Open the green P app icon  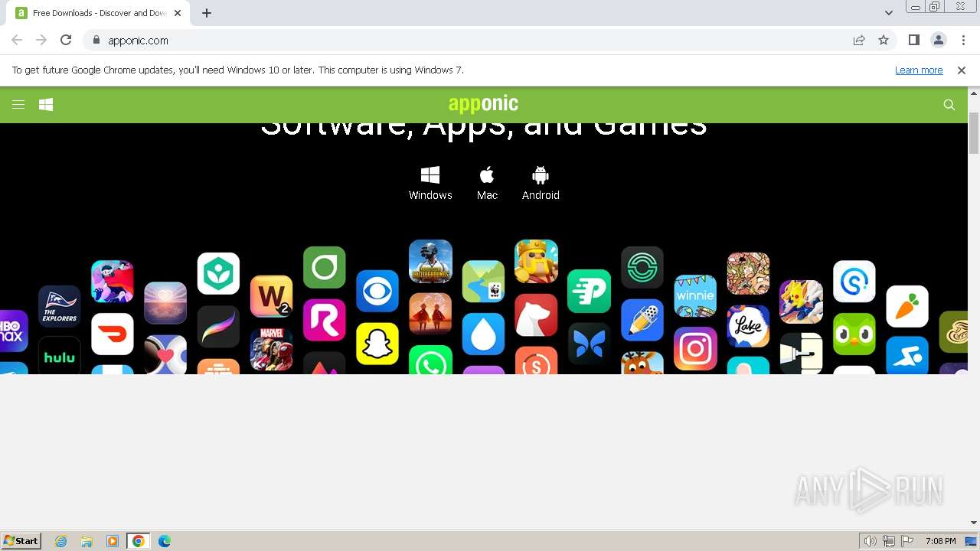pyautogui.click(x=589, y=291)
